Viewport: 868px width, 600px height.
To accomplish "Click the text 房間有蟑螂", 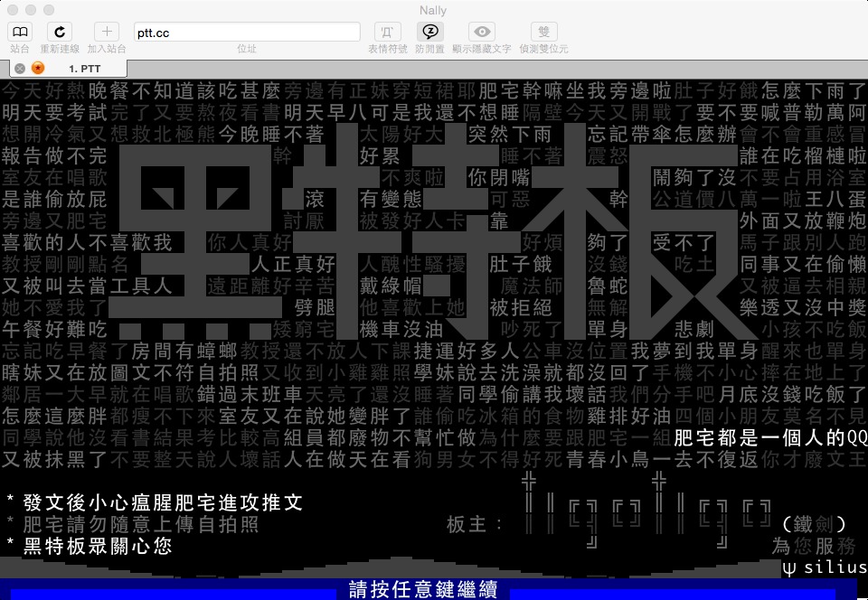I will [184, 352].
